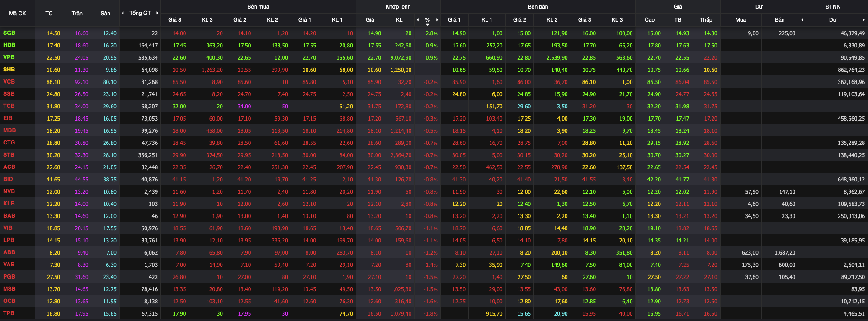
Task: Click the left arrow beside the % header
Action: point(418,20)
